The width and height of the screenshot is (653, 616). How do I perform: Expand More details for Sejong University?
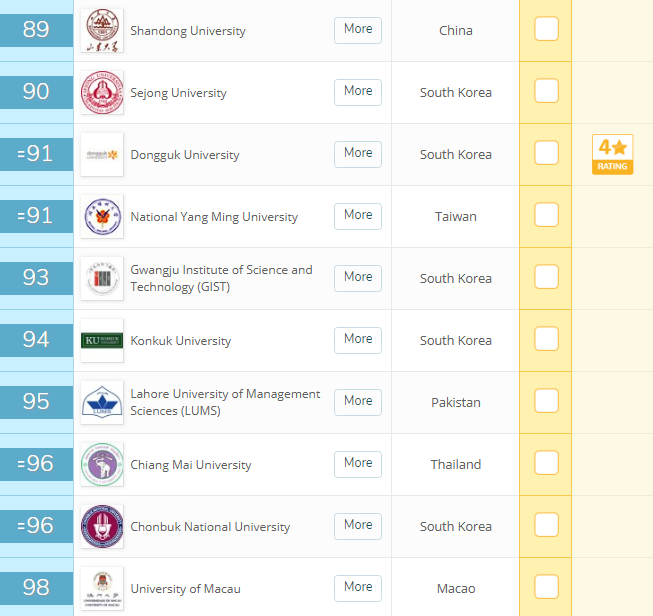click(357, 92)
